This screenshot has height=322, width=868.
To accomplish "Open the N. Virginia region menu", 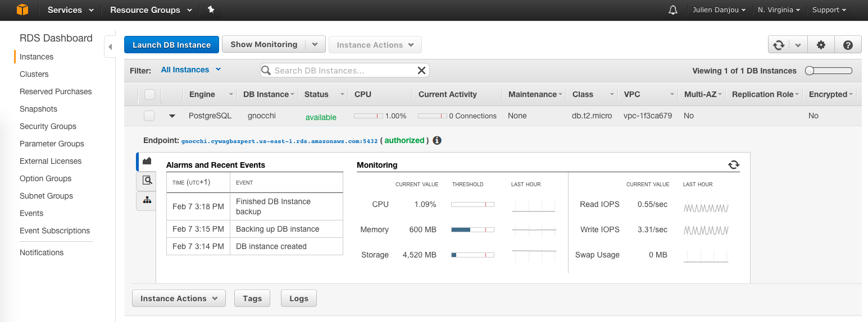I will (x=778, y=10).
